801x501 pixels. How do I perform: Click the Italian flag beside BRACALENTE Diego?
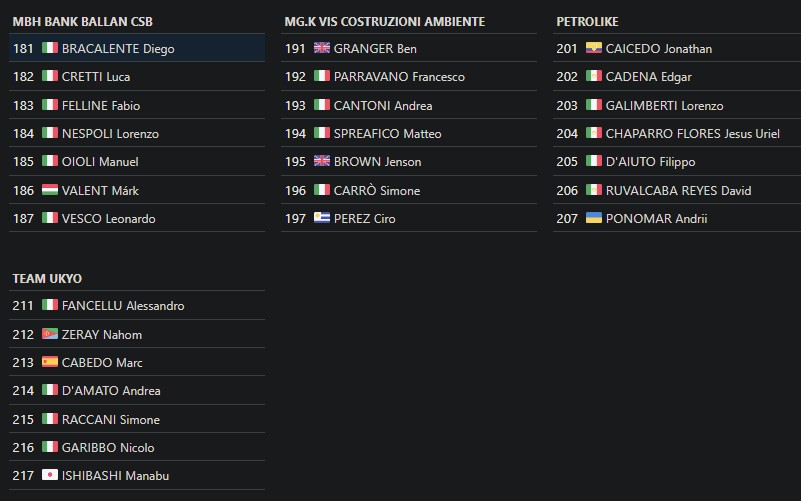point(50,48)
